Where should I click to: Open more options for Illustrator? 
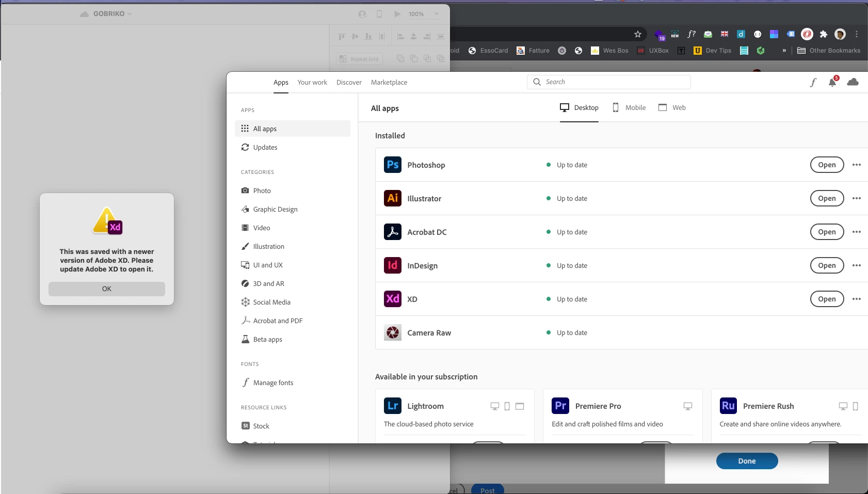857,198
